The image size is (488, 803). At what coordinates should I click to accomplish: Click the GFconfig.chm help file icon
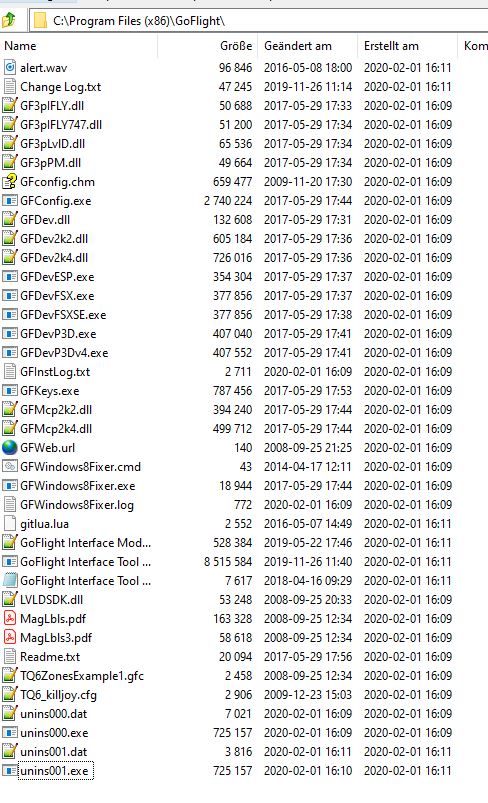9,182
